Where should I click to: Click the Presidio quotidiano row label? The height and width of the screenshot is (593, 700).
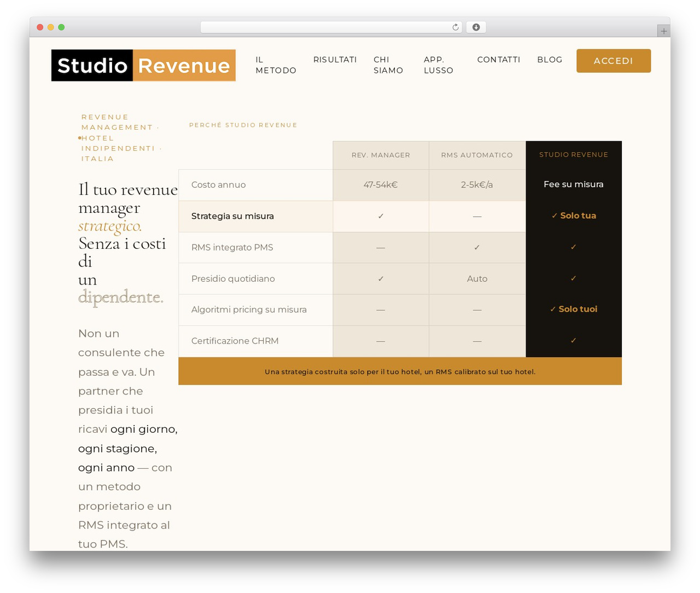[x=233, y=278]
